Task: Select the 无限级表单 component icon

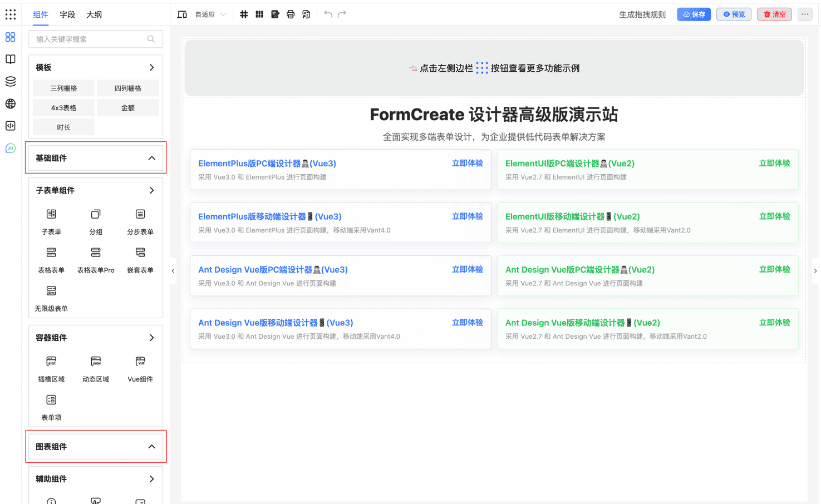Action: [x=51, y=291]
